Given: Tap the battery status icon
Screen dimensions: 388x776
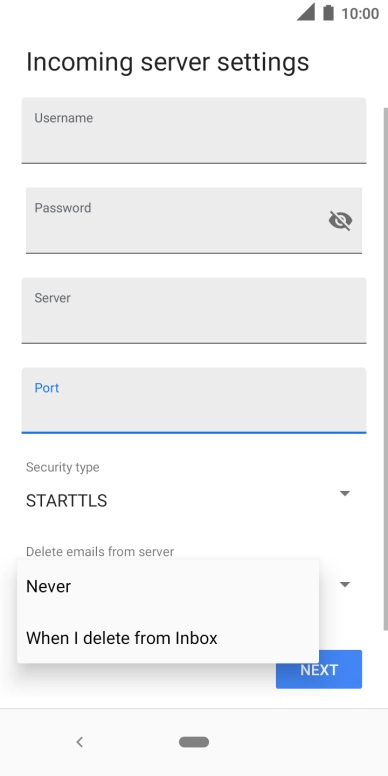Looking at the screenshot, I should [328, 12].
